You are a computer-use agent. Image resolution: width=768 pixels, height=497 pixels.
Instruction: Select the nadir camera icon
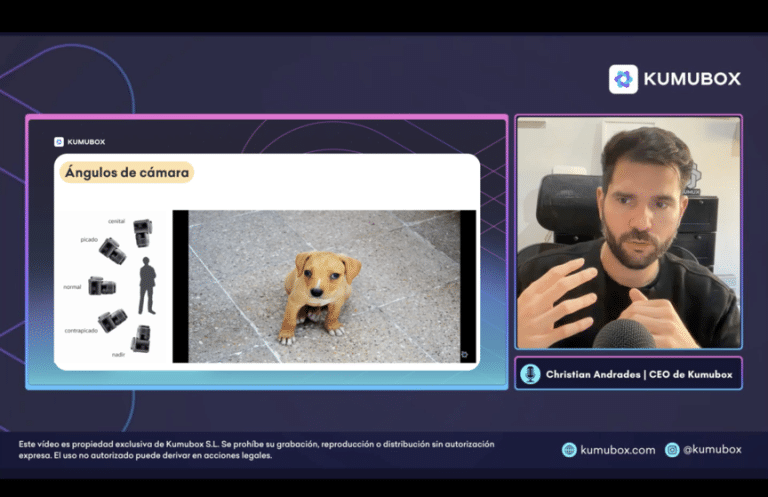pos(141,340)
